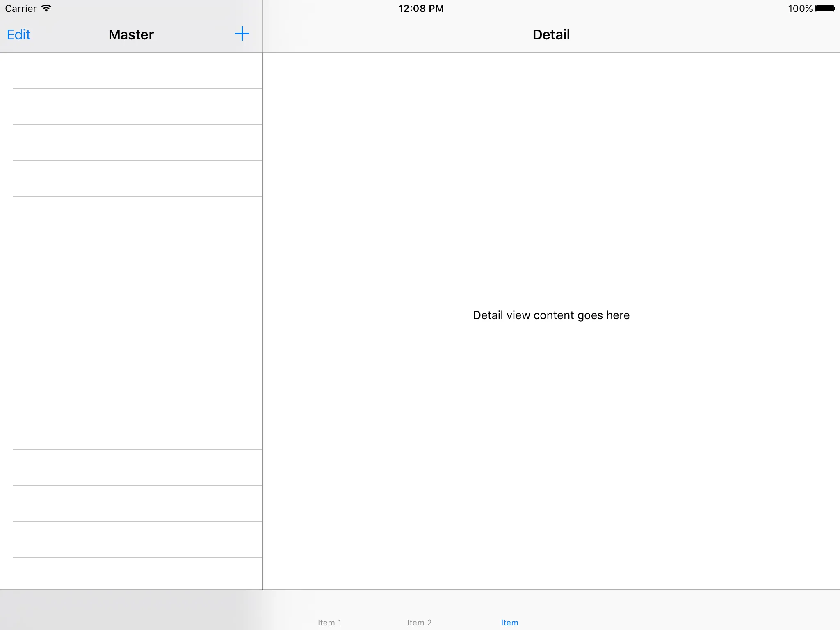Screen dimensions: 840x630
Task: Select the first empty row in Master list
Action: (131, 71)
